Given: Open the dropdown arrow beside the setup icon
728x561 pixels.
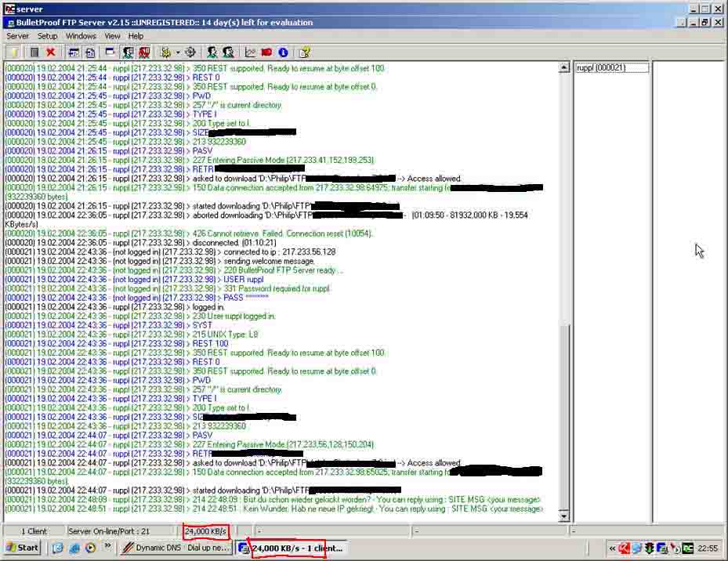Looking at the screenshot, I should coord(177,52).
